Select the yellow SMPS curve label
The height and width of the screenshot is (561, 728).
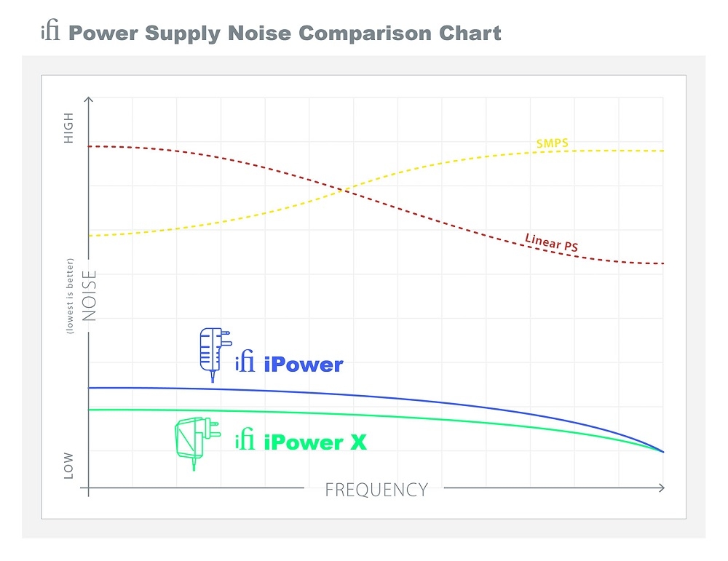tap(552, 143)
